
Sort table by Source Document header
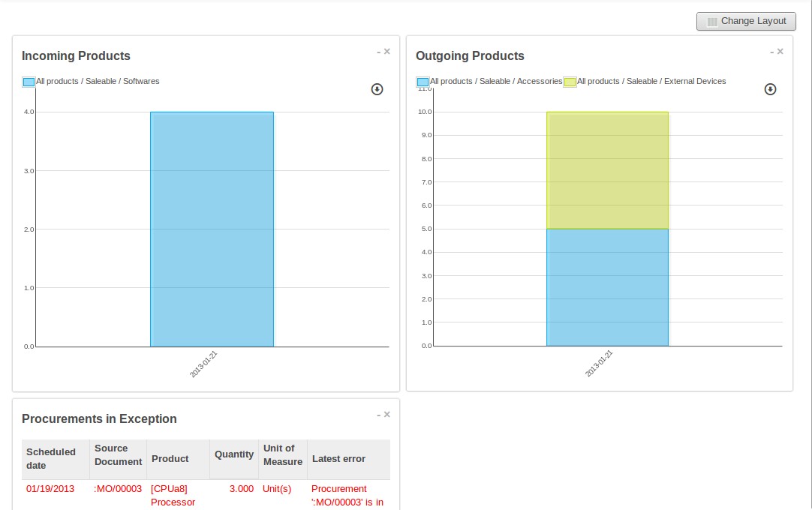pyautogui.click(x=118, y=455)
